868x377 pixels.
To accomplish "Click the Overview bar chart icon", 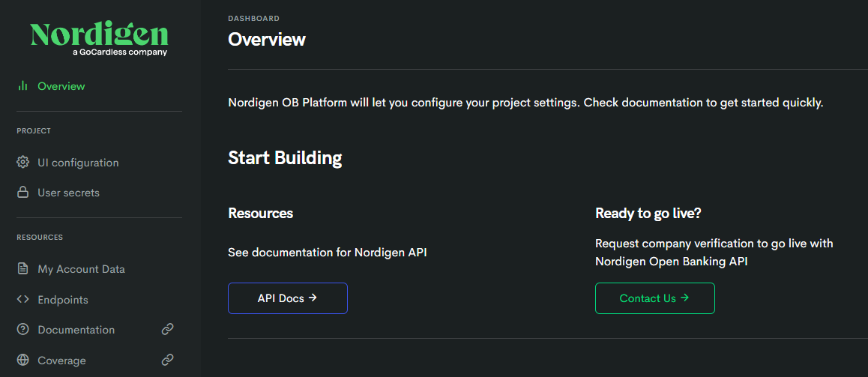I will point(23,86).
